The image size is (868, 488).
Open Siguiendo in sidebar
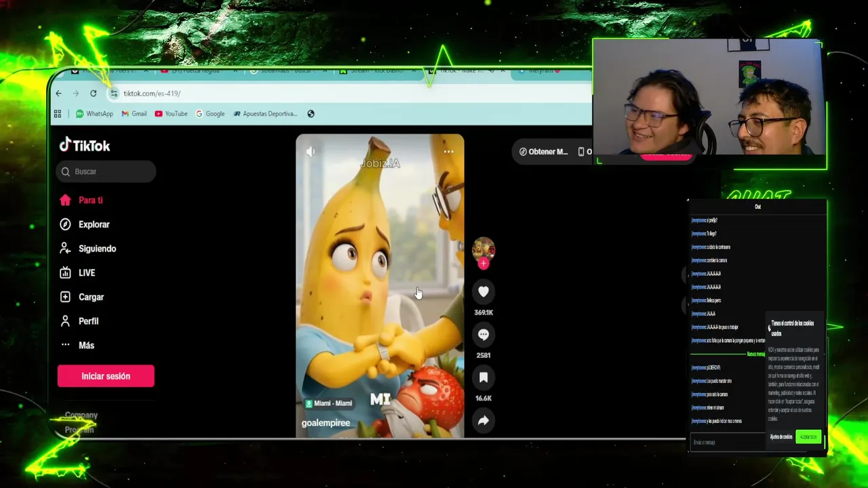pyautogui.click(x=88, y=249)
